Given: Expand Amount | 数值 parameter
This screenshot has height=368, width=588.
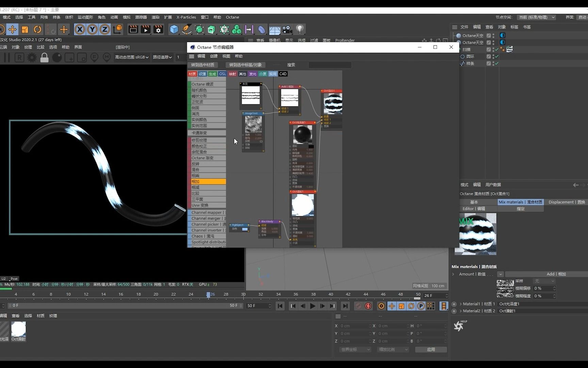Looking at the screenshot, I should pyautogui.click(x=453, y=274).
